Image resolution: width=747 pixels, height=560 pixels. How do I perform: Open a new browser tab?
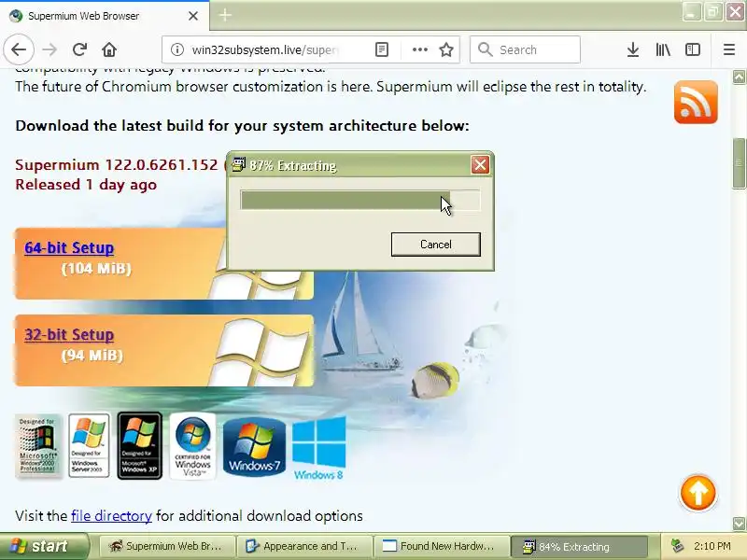225,15
